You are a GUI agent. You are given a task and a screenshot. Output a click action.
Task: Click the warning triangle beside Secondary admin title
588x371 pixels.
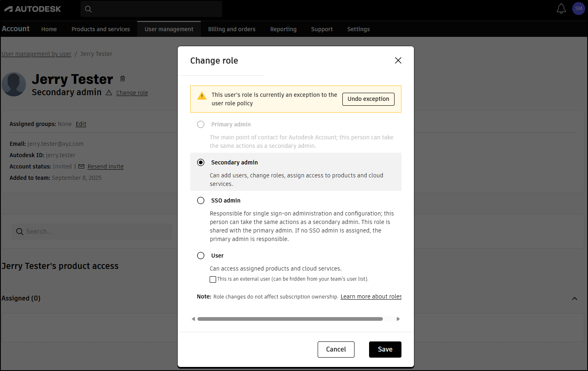click(109, 93)
